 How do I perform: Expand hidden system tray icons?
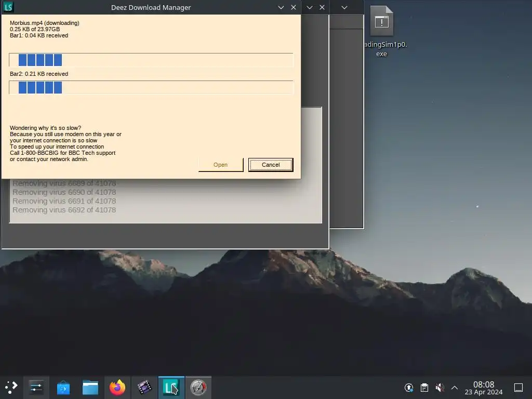point(455,388)
